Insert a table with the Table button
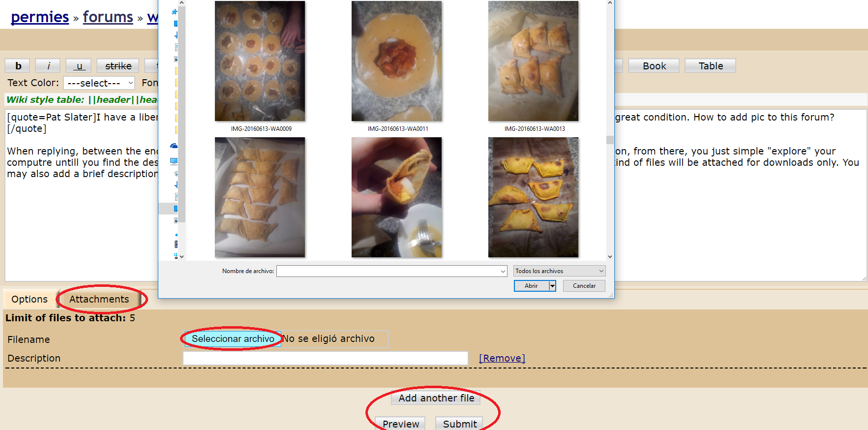868x430 pixels. coord(710,66)
